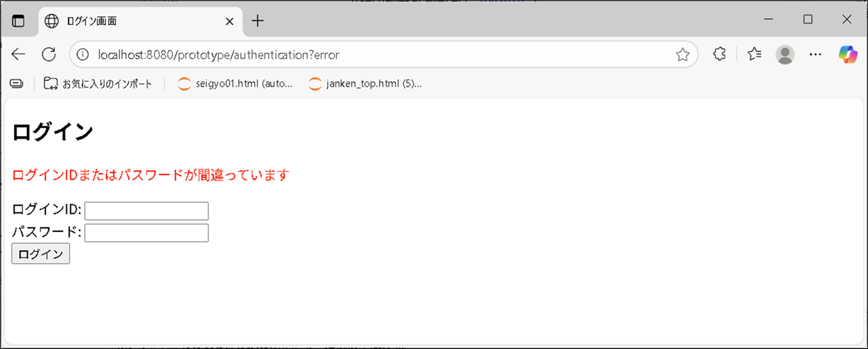Click the ログイン page heading
The width and height of the screenshot is (868, 349).
point(53,132)
